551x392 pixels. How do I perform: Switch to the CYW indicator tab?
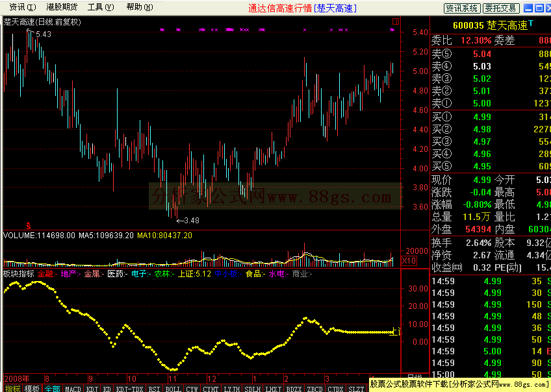pyautogui.click(x=192, y=389)
